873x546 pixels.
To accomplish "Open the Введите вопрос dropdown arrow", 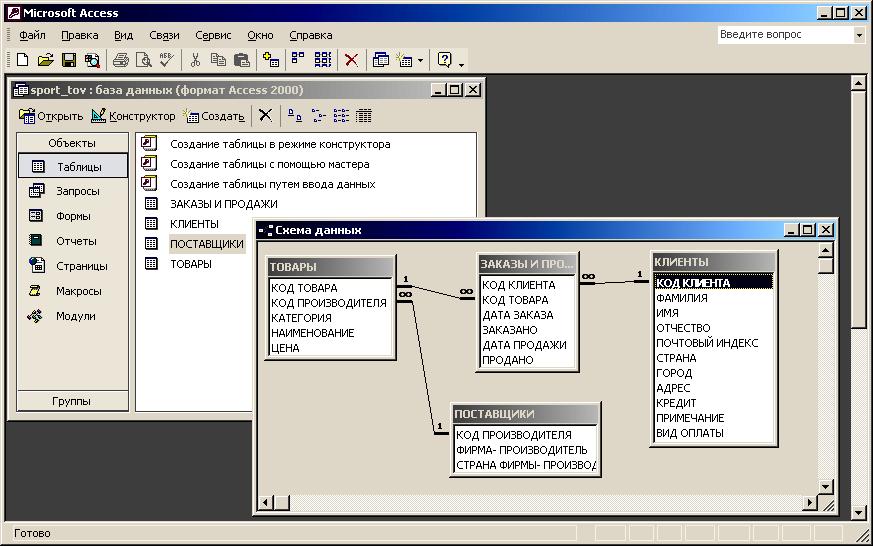I will point(859,35).
